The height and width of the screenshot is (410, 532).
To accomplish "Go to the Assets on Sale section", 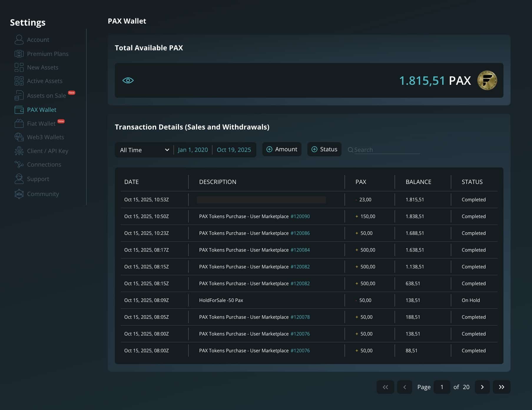I will tap(46, 96).
